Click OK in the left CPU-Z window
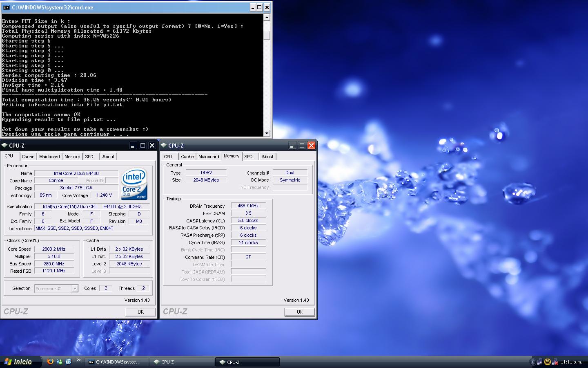The height and width of the screenshot is (368, 588). pyautogui.click(x=140, y=312)
